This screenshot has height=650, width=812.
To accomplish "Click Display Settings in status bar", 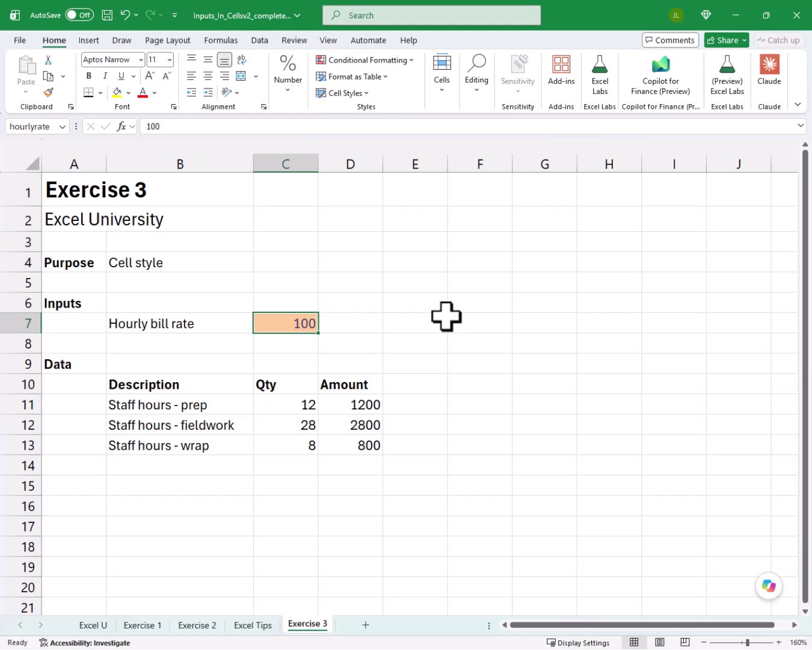I will click(578, 643).
